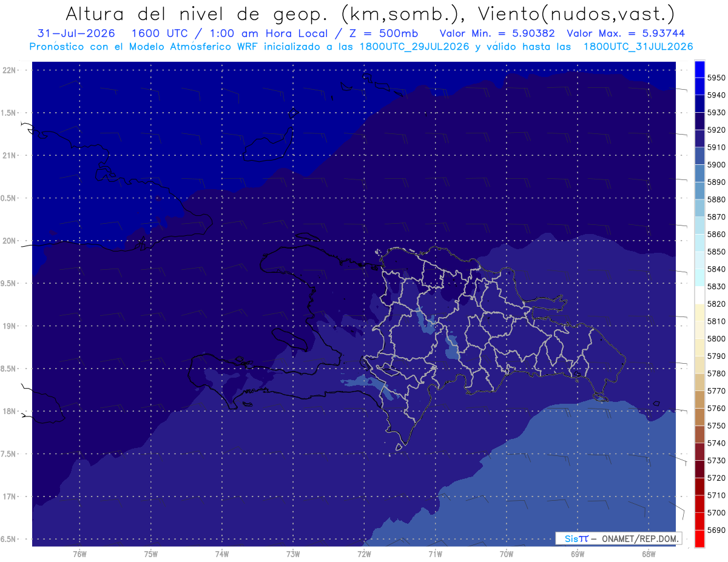Click the '5780' colorbar value

tap(716, 373)
